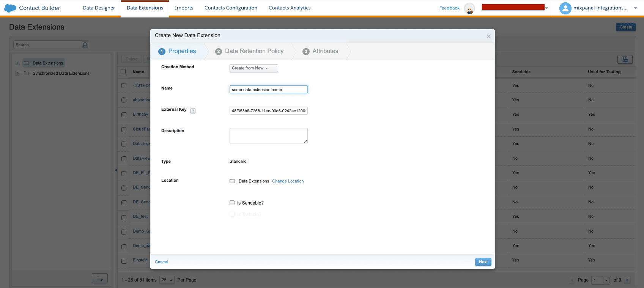Click the Change Location link
644x288 pixels.
(288, 181)
